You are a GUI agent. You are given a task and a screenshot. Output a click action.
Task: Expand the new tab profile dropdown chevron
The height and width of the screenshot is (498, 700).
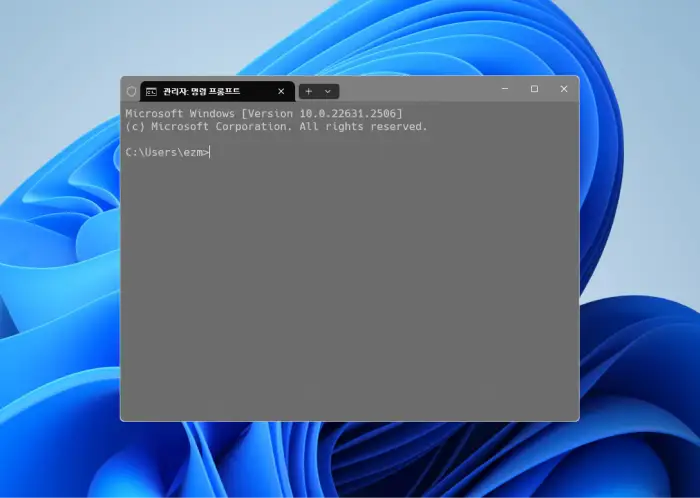click(327, 91)
